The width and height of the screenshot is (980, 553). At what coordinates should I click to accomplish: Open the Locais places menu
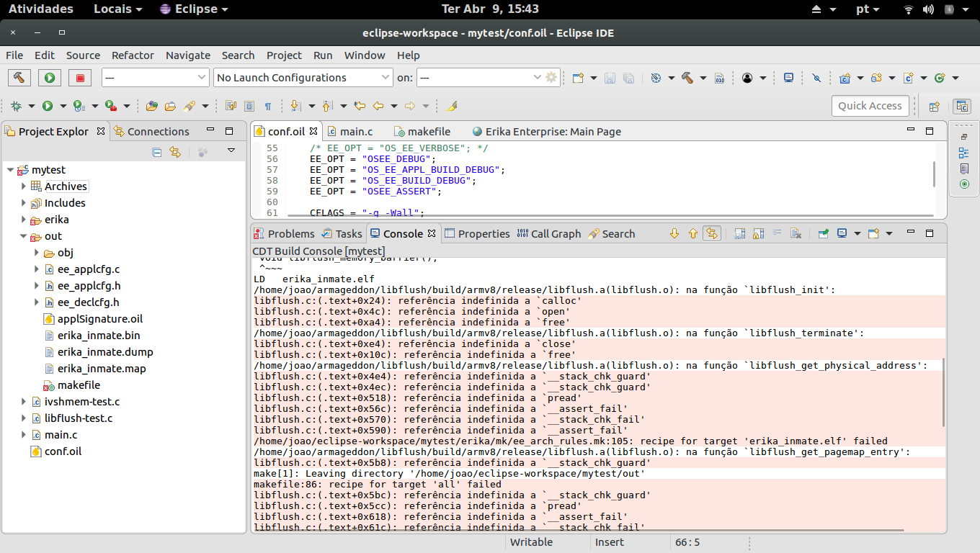point(117,9)
